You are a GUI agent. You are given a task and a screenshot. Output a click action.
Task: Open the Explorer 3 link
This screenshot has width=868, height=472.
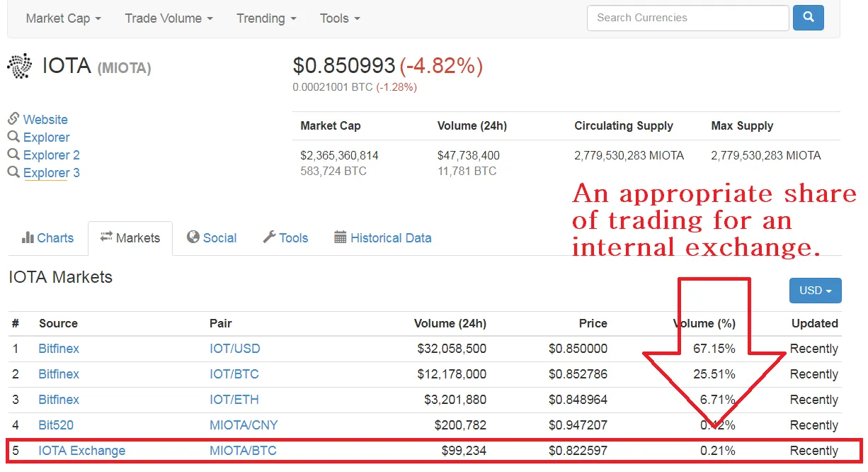[x=51, y=172]
